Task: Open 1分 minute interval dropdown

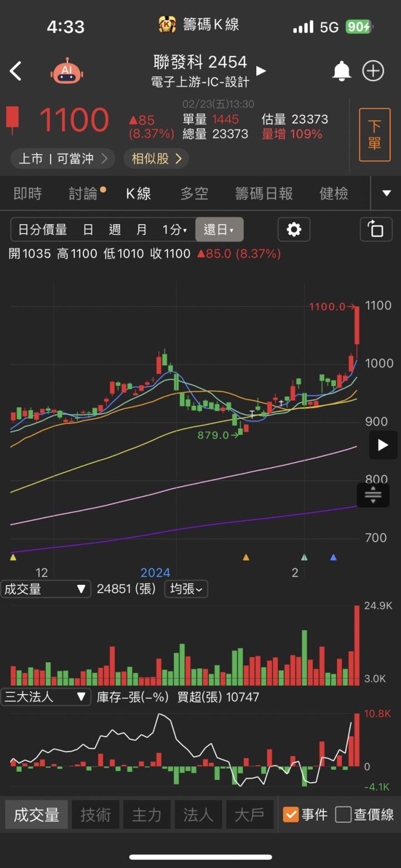Action: 174,229
